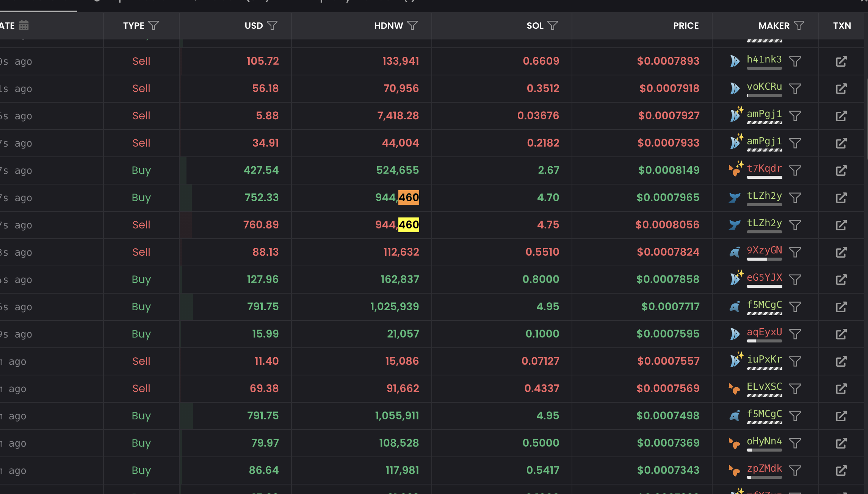Screen dimensions: 868x494
Task: Filter trades by maker aqEyxU
Action: coord(795,334)
